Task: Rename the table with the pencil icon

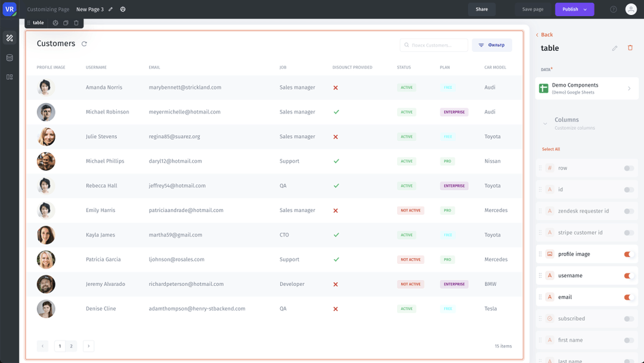Action: pos(615,48)
